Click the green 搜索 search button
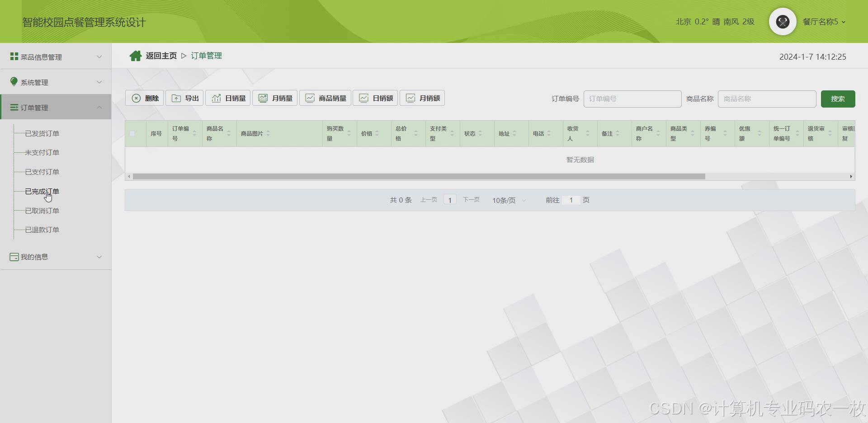 pos(838,99)
